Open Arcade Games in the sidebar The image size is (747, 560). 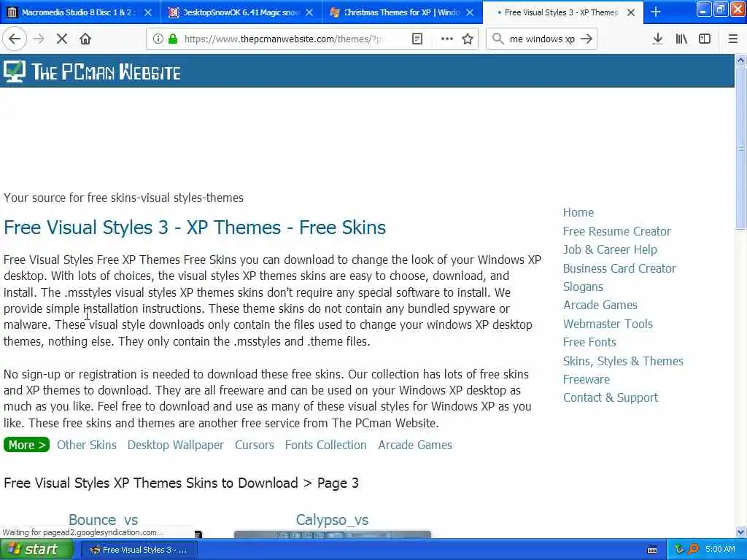coord(600,305)
